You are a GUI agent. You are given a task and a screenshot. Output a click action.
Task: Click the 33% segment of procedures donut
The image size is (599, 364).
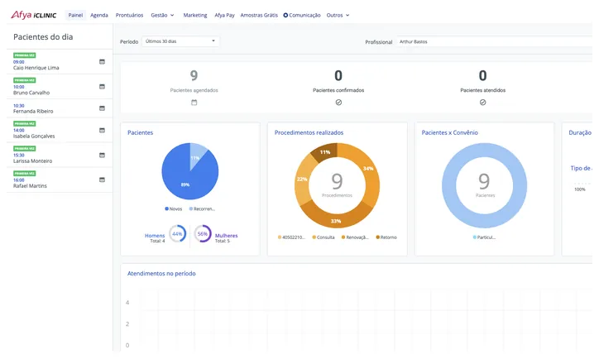coord(336,220)
